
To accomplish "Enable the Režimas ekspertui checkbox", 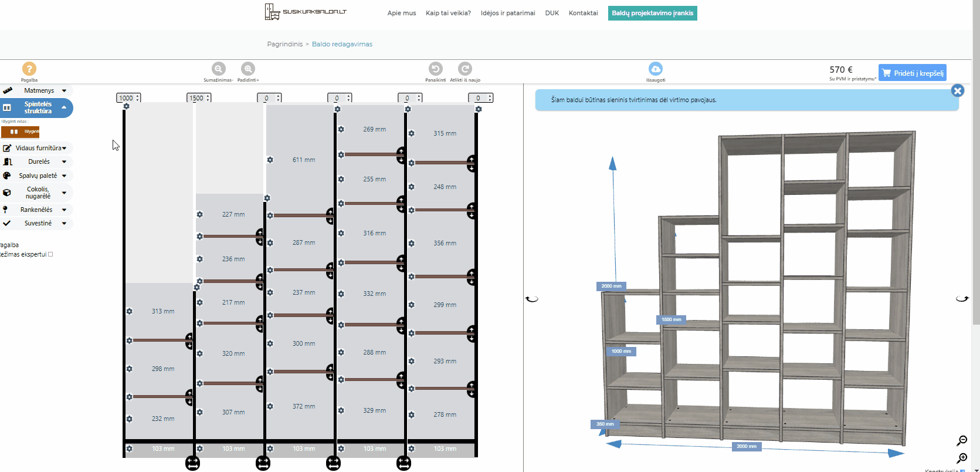I will [50, 254].
